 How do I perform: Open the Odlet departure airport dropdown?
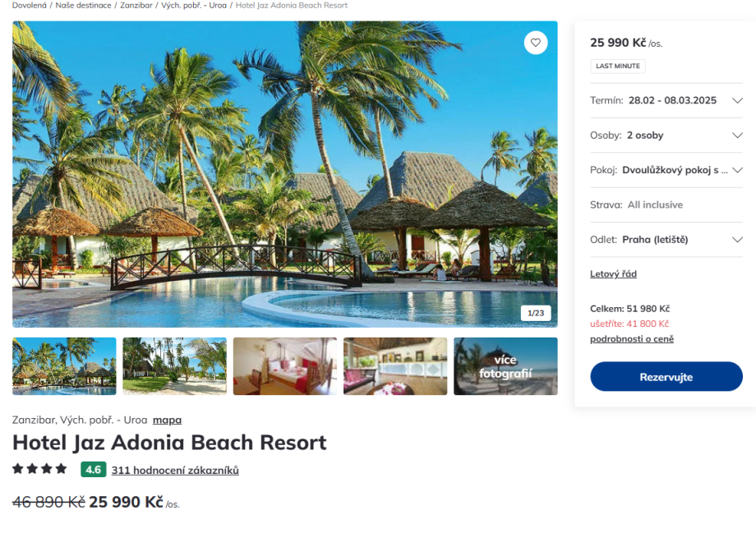click(666, 240)
